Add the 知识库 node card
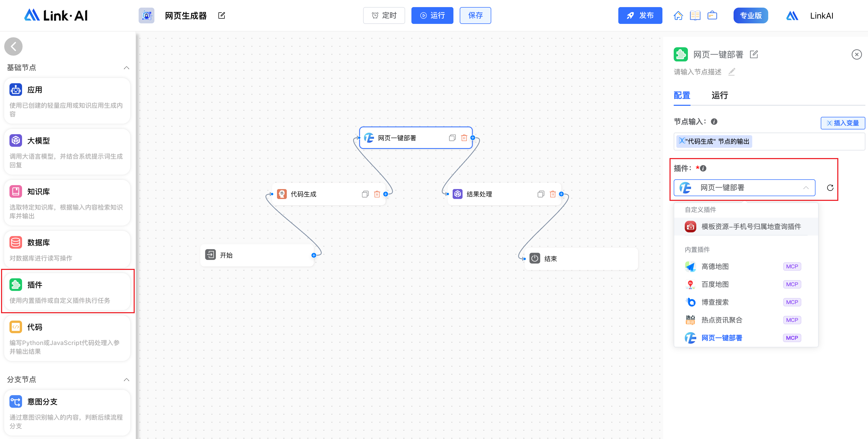The width and height of the screenshot is (868, 439). [x=67, y=202]
